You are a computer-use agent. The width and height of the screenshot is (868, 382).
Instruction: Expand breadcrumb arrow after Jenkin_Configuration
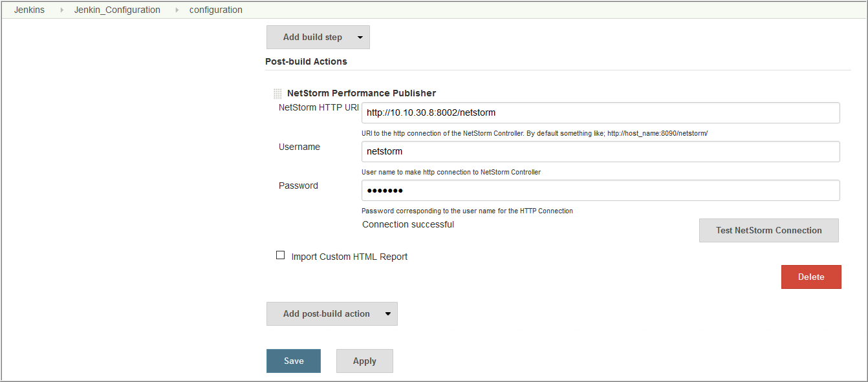point(177,10)
